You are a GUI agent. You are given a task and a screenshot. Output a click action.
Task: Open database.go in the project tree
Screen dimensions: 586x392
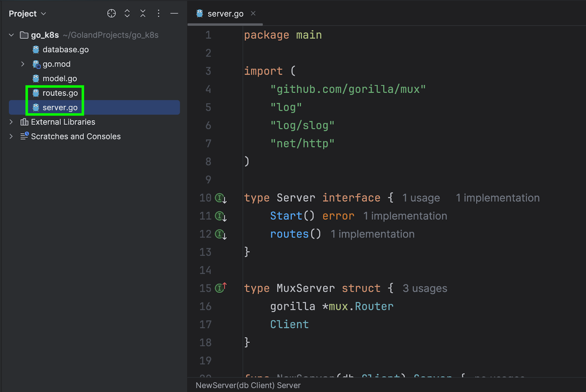coord(66,50)
